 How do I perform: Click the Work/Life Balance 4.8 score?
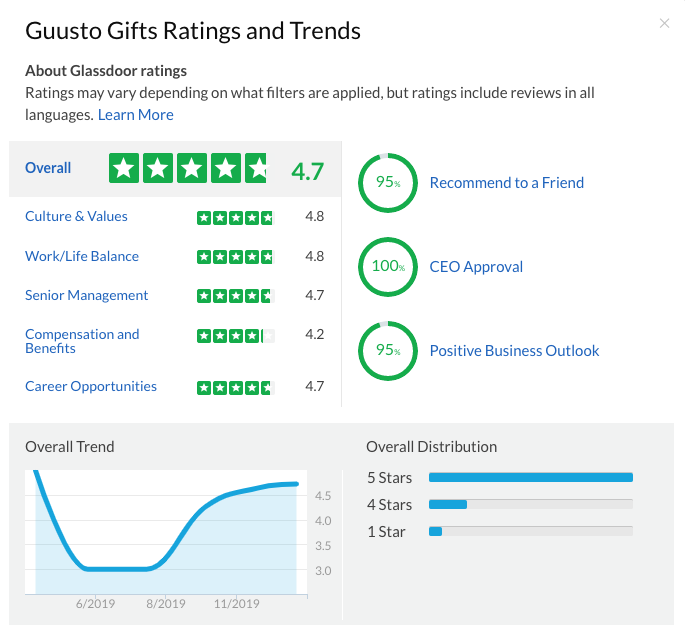(315, 256)
